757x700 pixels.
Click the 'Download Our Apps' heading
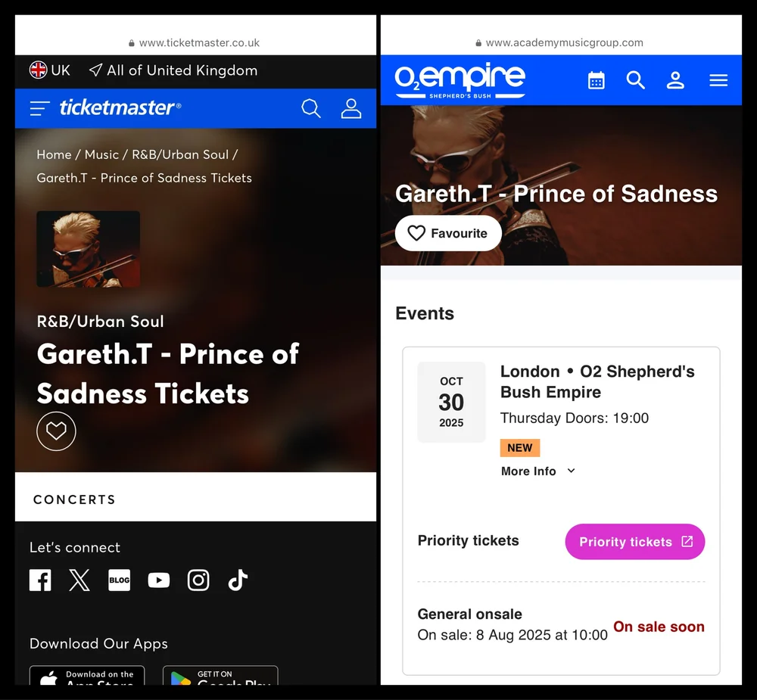(x=98, y=643)
